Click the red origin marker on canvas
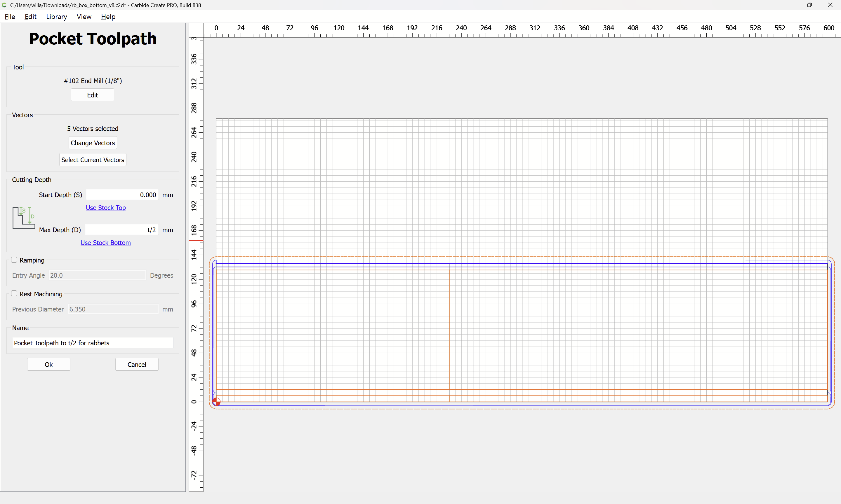The image size is (841, 504). pyautogui.click(x=216, y=402)
